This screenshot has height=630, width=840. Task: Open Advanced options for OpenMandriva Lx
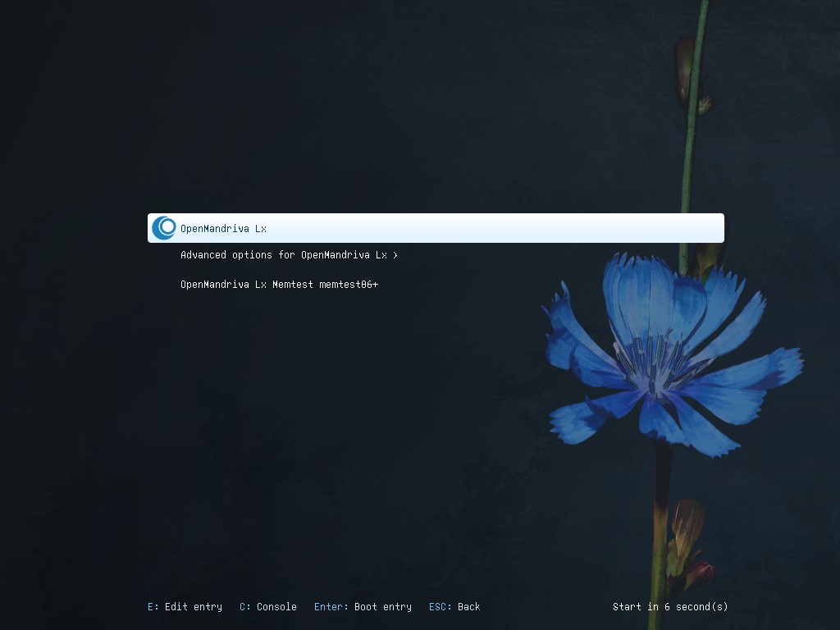(x=283, y=255)
